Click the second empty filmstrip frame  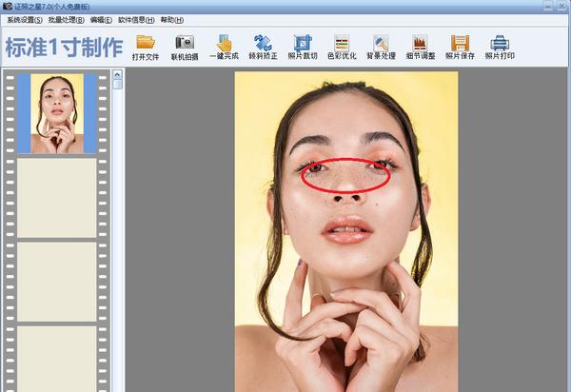pyautogui.click(x=57, y=282)
